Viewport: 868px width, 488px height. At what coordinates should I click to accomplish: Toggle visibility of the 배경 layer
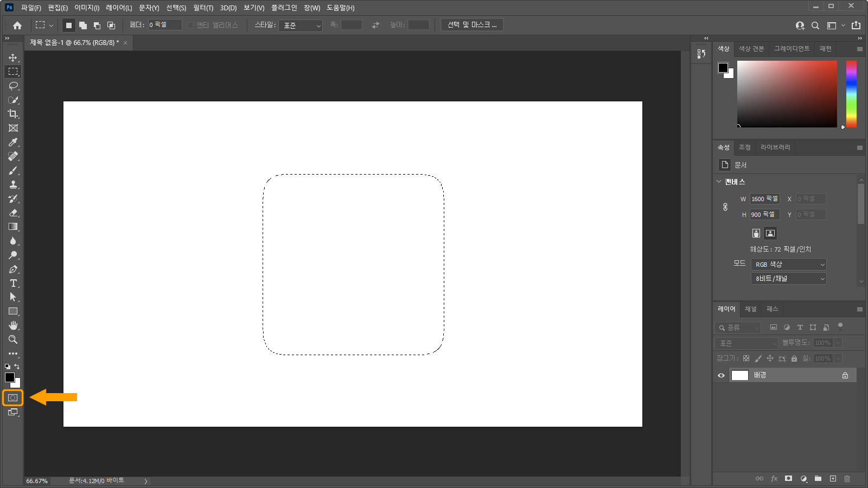pyautogui.click(x=721, y=375)
